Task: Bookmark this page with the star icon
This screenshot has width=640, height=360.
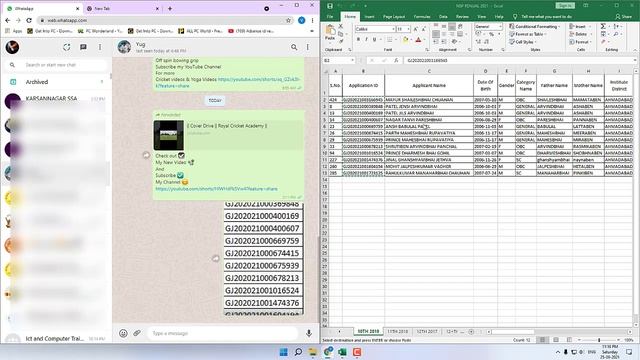Action: 288,20
